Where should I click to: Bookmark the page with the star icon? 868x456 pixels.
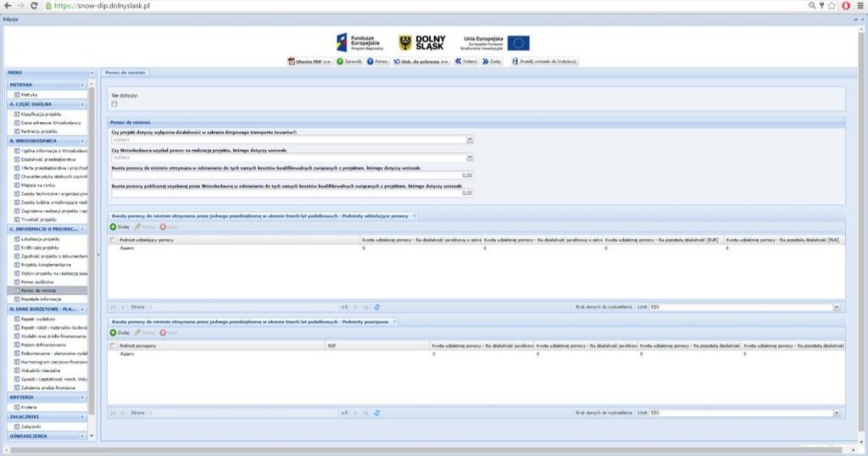coord(832,6)
